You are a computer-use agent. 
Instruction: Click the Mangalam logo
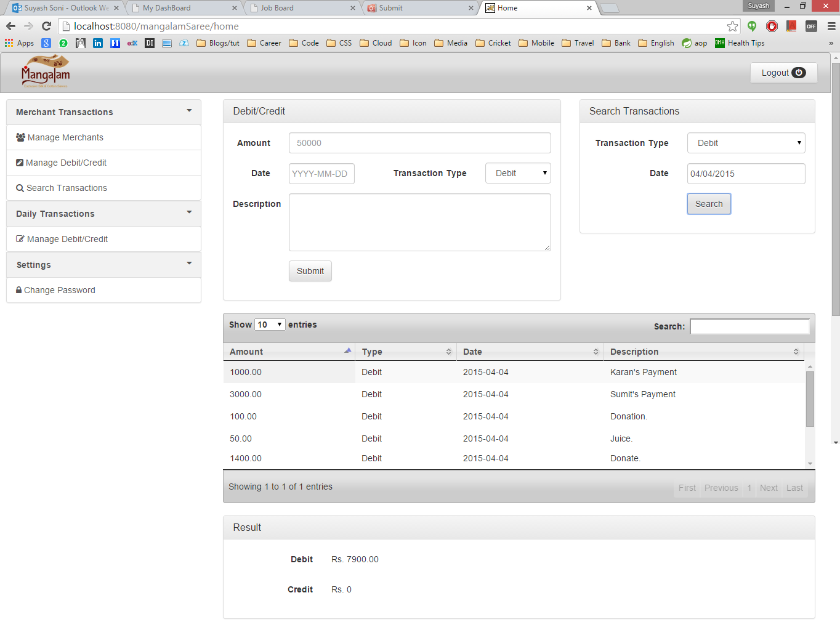(x=46, y=72)
